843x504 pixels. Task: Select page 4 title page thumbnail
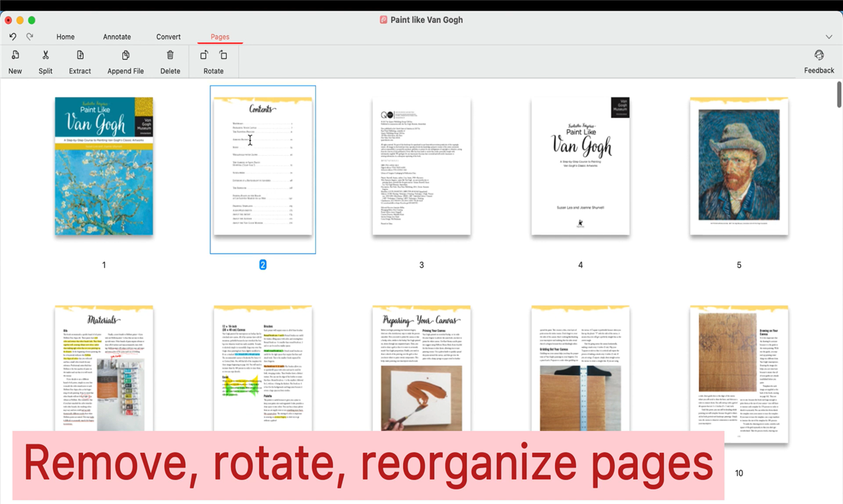pos(580,166)
